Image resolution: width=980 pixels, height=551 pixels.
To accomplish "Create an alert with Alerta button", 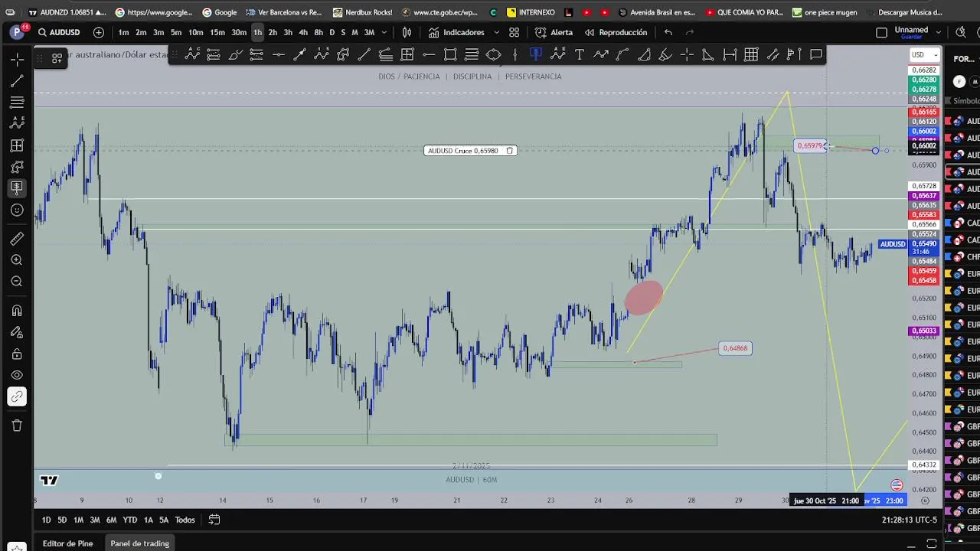I will [x=554, y=32].
